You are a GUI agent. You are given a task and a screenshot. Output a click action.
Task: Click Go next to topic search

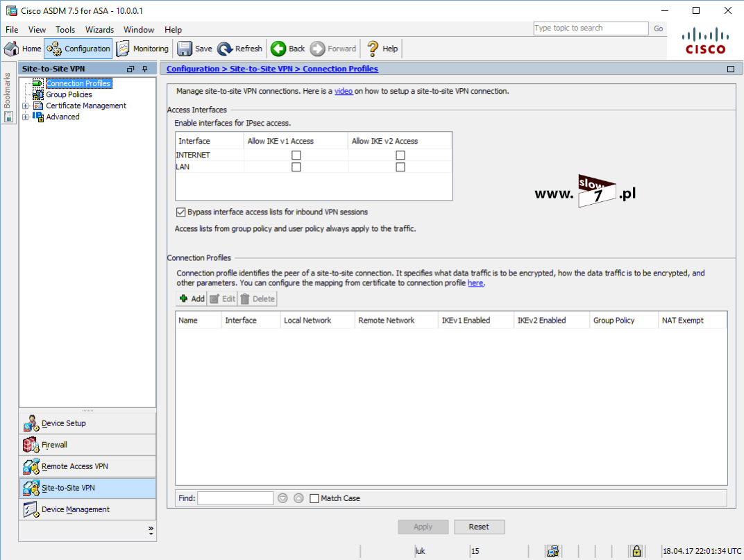click(658, 28)
